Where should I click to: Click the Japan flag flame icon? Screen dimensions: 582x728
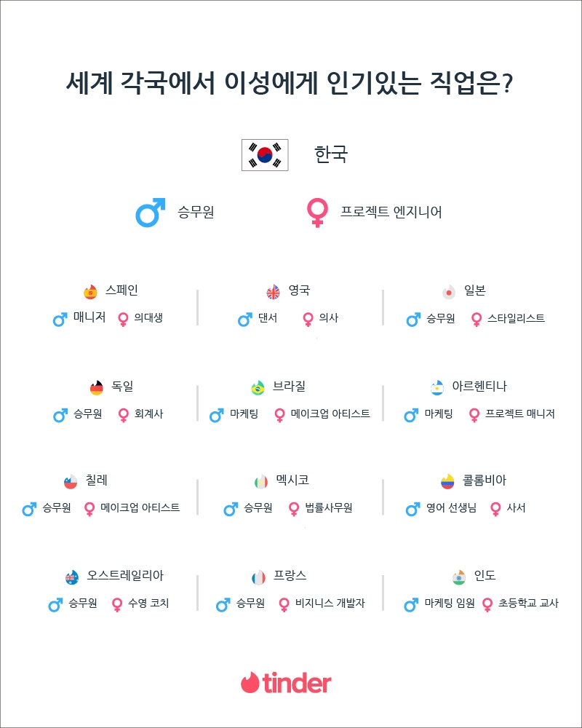(449, 292)
